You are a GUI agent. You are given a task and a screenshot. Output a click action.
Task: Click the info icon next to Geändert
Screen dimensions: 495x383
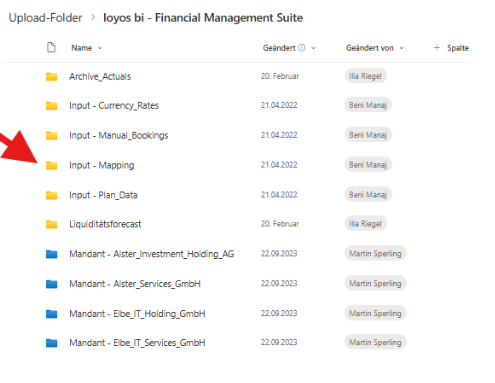click(302, 48)
